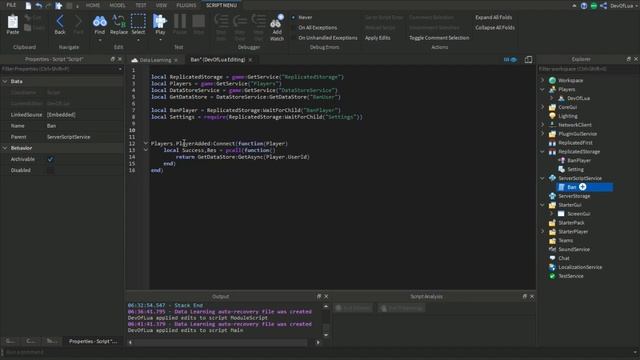Select the Setting module script
This screenshot has width=640, height=360.
point(575,169)
